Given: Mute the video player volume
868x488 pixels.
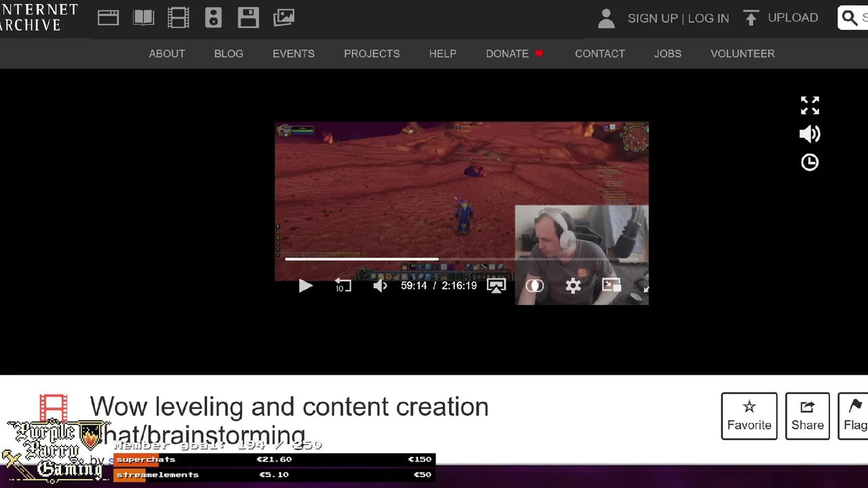Looking at the screenshot, I should [380, 286].
